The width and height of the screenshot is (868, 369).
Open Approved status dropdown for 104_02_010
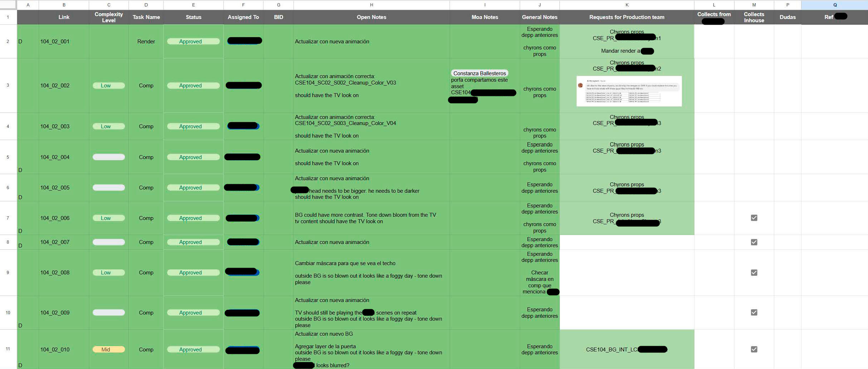coord(193,349)
